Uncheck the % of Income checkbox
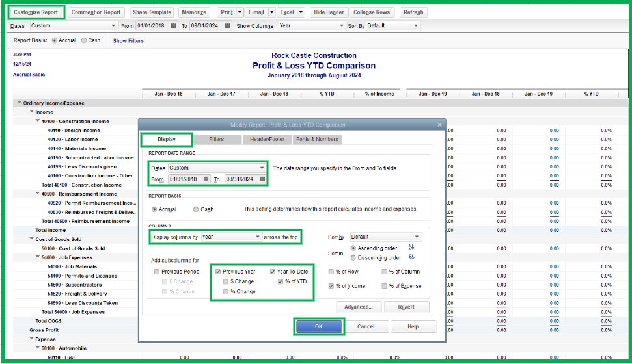Image resolution: width=632 pixels, height=364 pixels. (x=331, y=286)
